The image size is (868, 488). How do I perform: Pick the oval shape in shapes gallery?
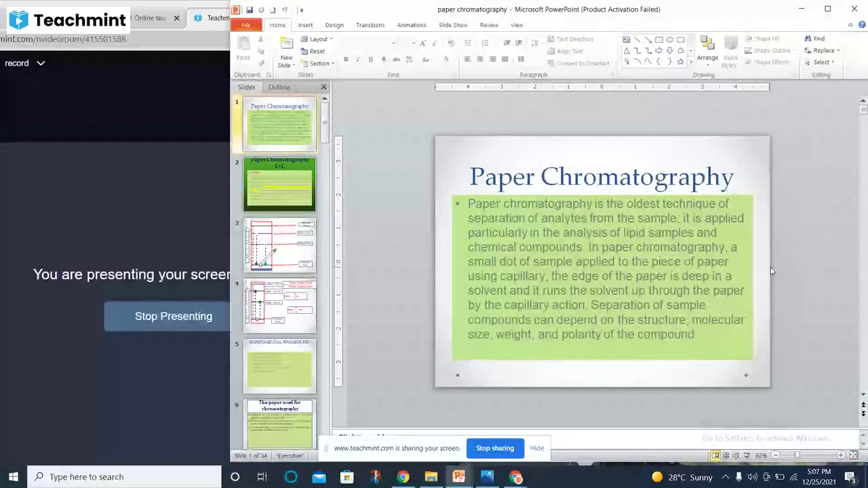click(670, 40)
